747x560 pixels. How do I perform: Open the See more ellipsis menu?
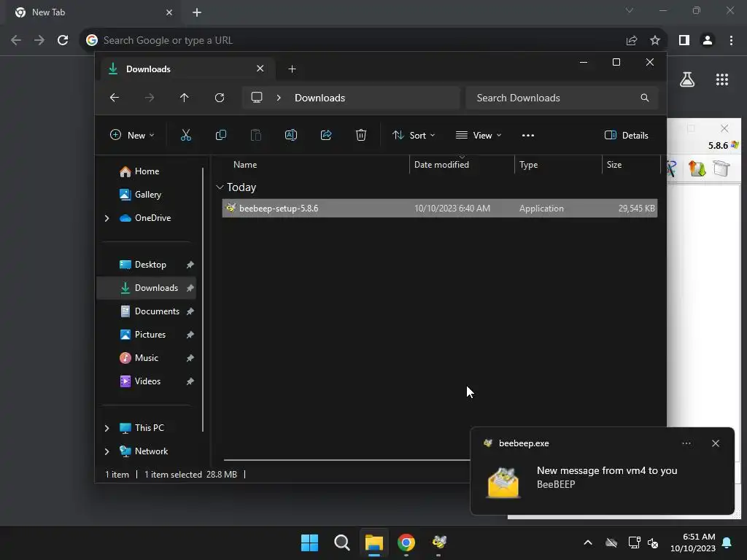tap(528, 135)
